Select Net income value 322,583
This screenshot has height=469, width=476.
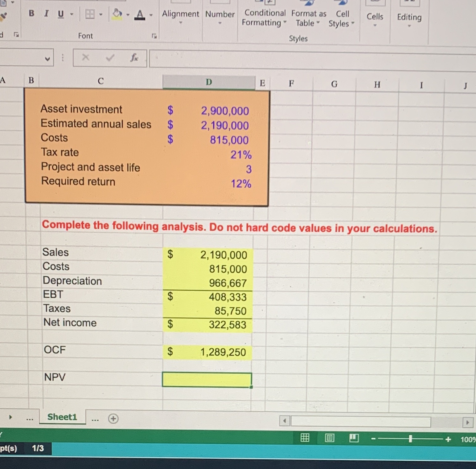208,324
